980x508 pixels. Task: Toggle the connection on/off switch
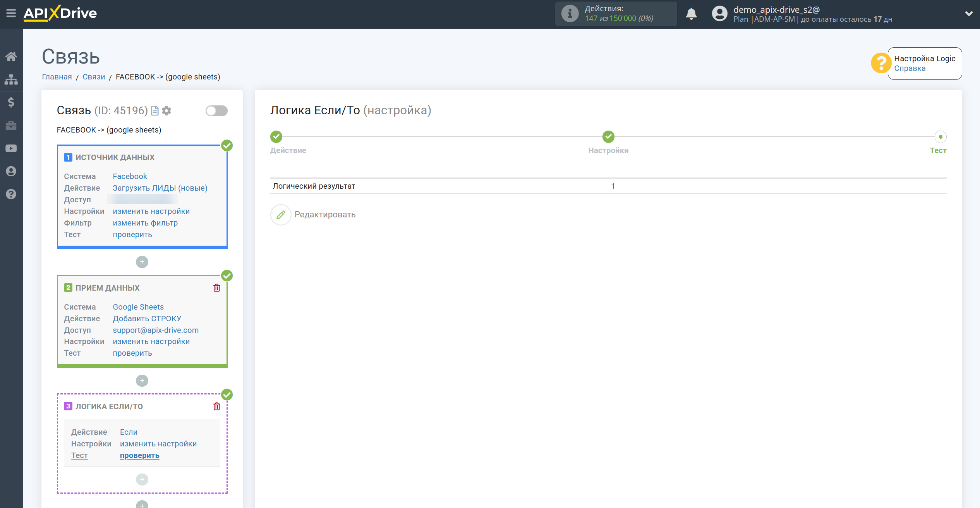point(216,111)
